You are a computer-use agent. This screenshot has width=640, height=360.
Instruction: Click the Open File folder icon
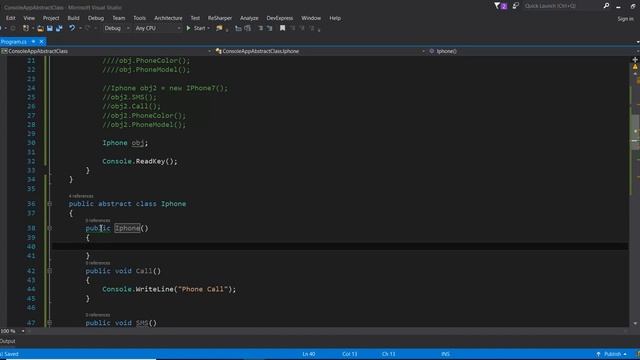(40, 28)
